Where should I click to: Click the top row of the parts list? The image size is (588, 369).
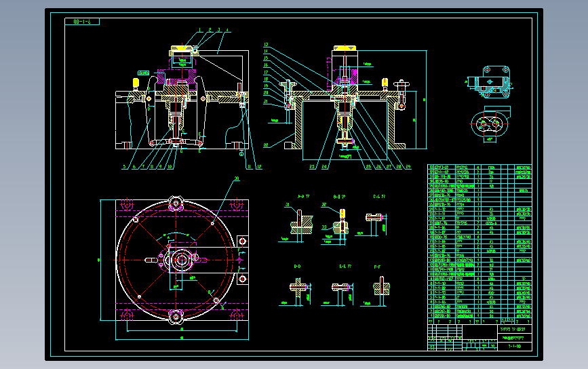(x=479, y=168)
